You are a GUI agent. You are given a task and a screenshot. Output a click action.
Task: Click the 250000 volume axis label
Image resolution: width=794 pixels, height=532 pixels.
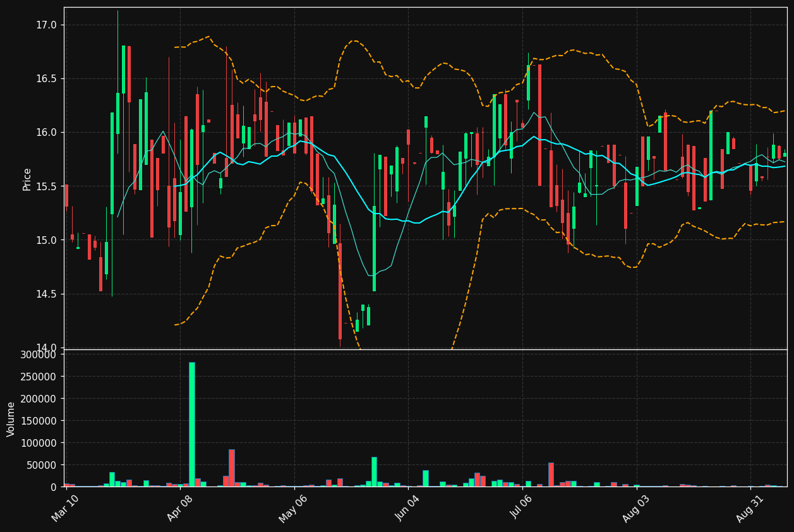[39, 377]
